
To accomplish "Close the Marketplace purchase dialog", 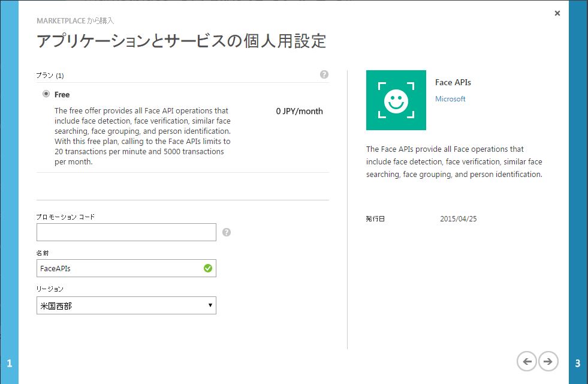I will click(x=557, y=13).
